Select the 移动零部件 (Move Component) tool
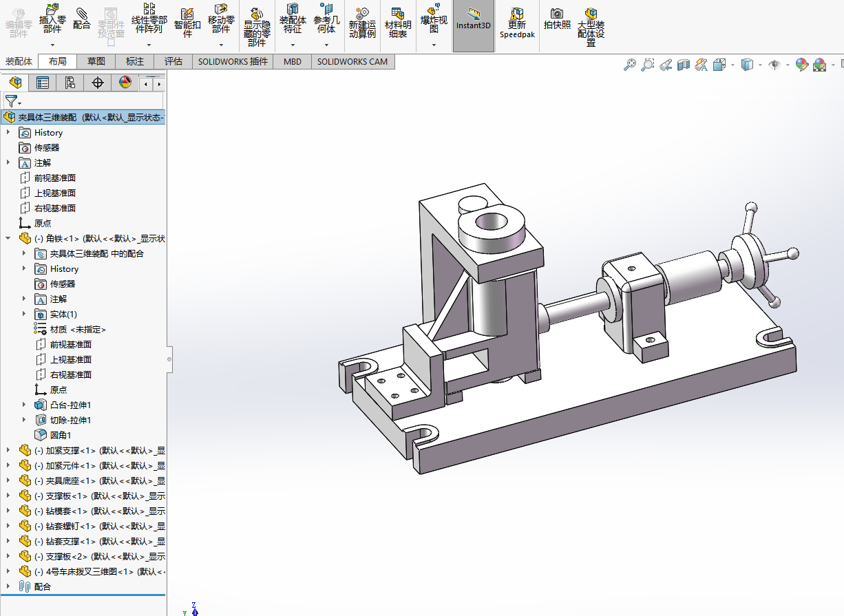 pyautogui.click(x=221, y=19)
